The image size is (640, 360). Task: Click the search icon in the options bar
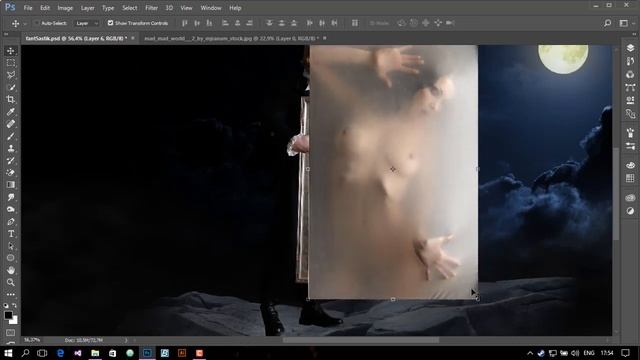[607, 23]
